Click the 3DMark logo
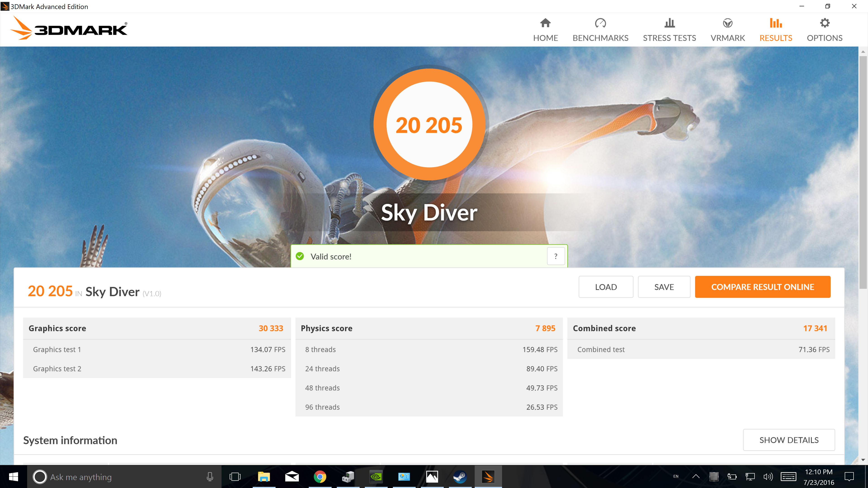The image size is (868, 488). click(69, 28)
